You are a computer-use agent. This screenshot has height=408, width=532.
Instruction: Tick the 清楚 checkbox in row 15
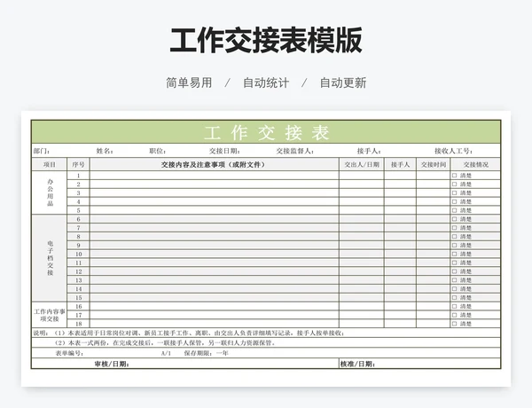click(x=454, y=298)
